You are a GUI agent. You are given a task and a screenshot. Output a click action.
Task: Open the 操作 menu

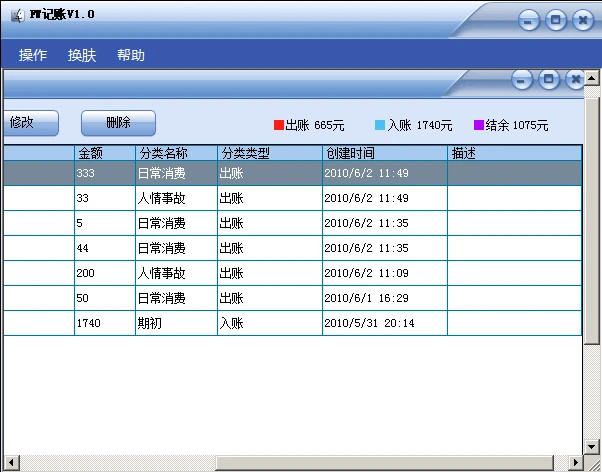tap(33, 55)
